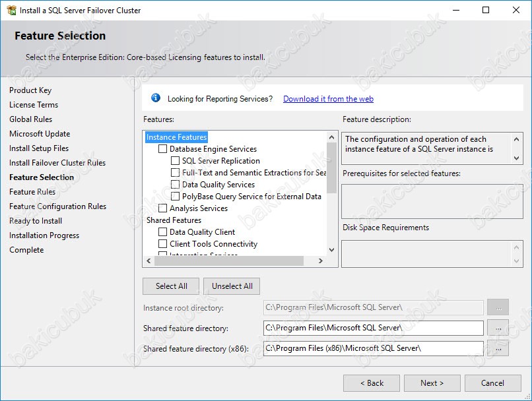Check the Analysis Services checkbox

pos(163,208)
